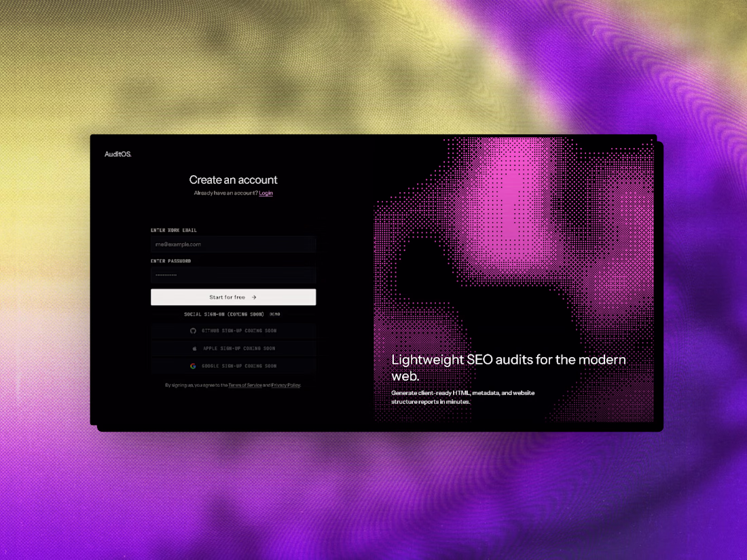Click the "Already have an account?" text
Viewport: 747px width, 560px height.
[226, 193]
